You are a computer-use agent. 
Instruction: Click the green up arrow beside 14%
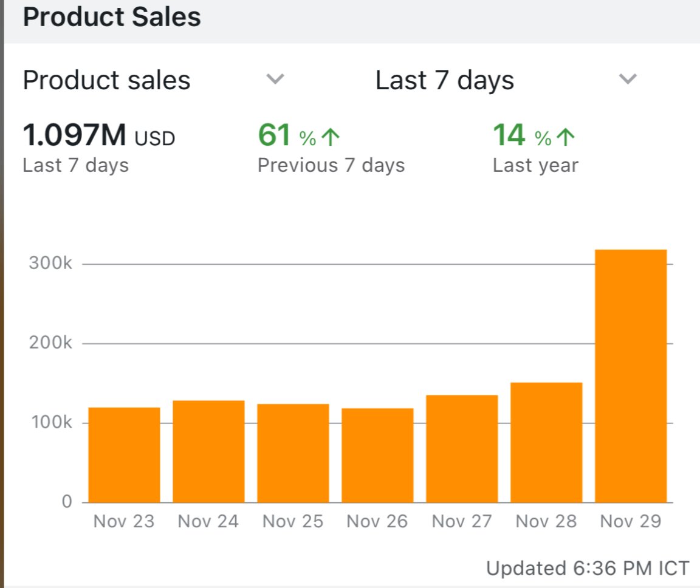pyautogui.click(x=564, y=136)
